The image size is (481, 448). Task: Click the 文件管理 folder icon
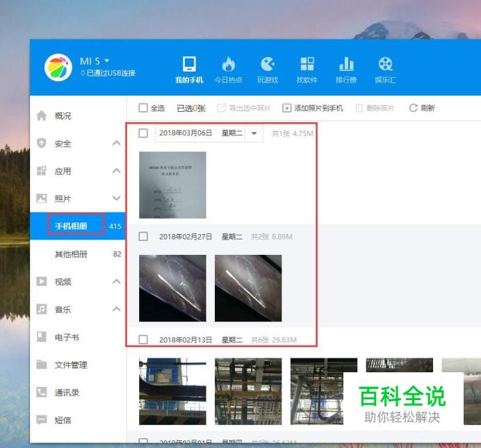[x=42, y=365]
